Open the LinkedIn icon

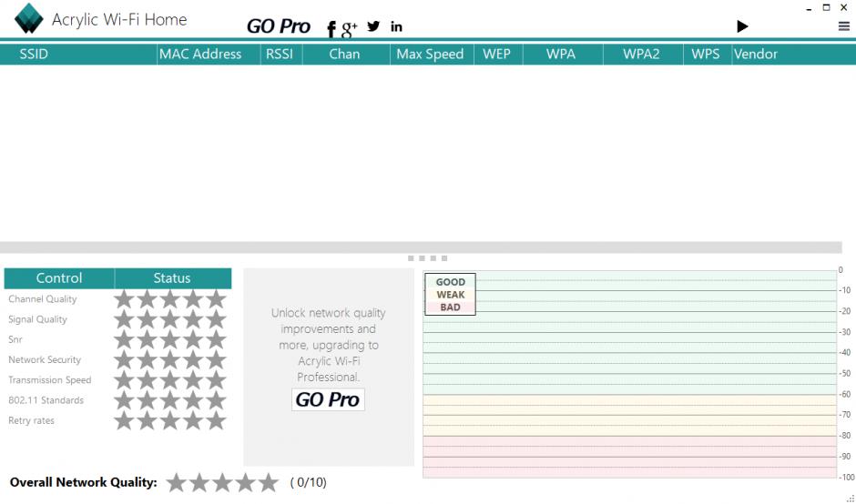tap(396, 26)
